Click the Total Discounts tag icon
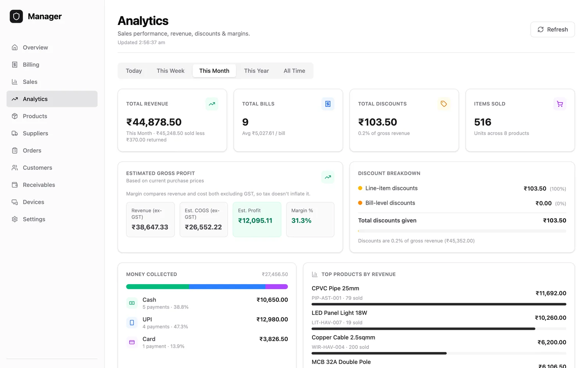Image resolution: width=588 pixels, height=368 pixels. pos(444,104)
